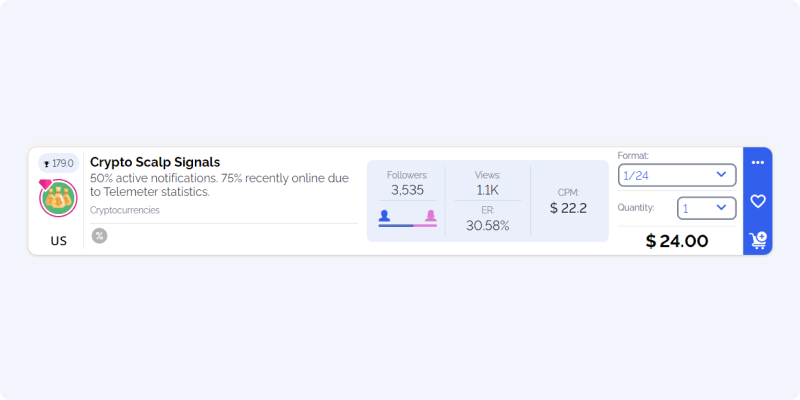Click the pink female audience icon
800x400 pixels.
(x=431, y=216)
